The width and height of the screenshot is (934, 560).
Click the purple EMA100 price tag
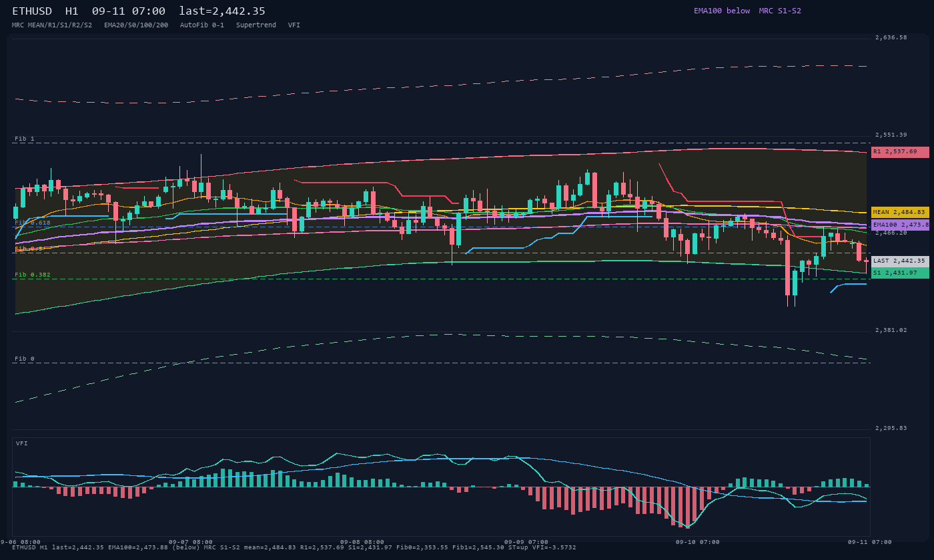pos(900,225)
